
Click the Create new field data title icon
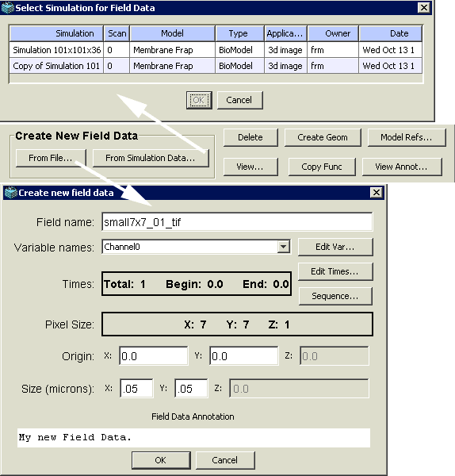[x=11, y=193]
